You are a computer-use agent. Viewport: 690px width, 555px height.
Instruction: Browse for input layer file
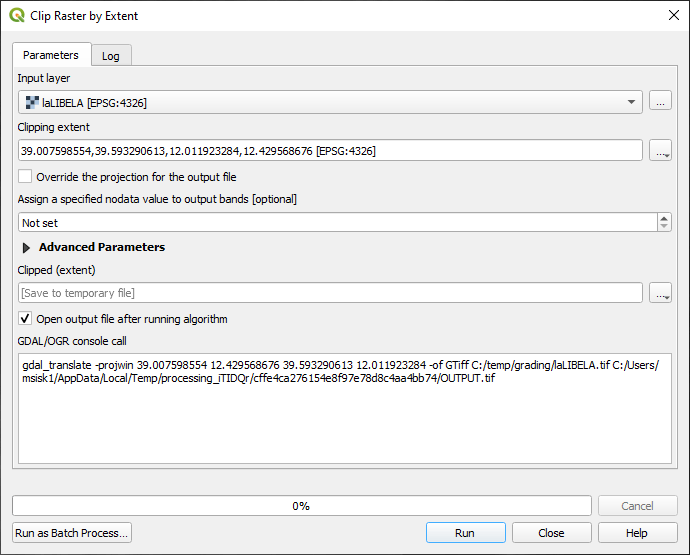click(660, 101)
